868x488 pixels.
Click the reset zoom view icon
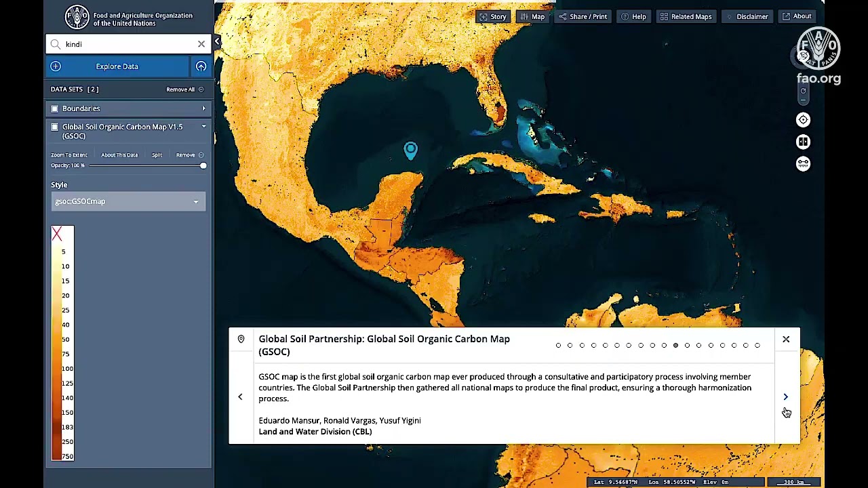point(803,91)
